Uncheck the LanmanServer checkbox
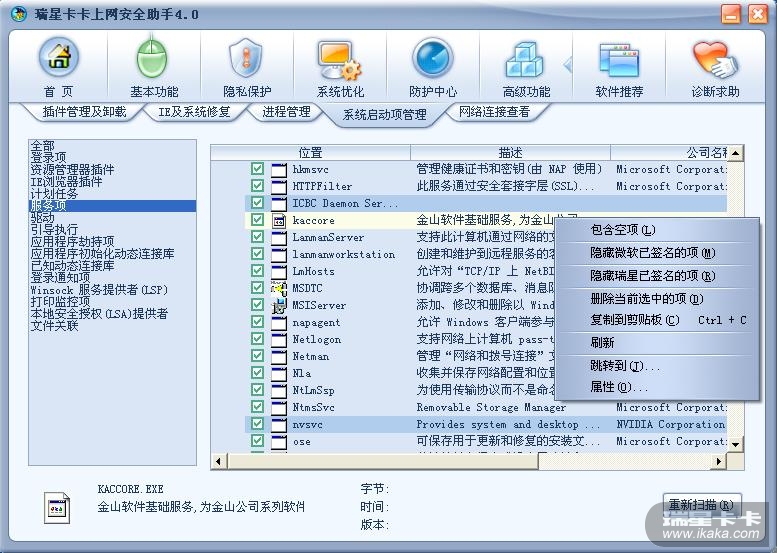Viewport: 777px width, 553px height. point(257,237)
